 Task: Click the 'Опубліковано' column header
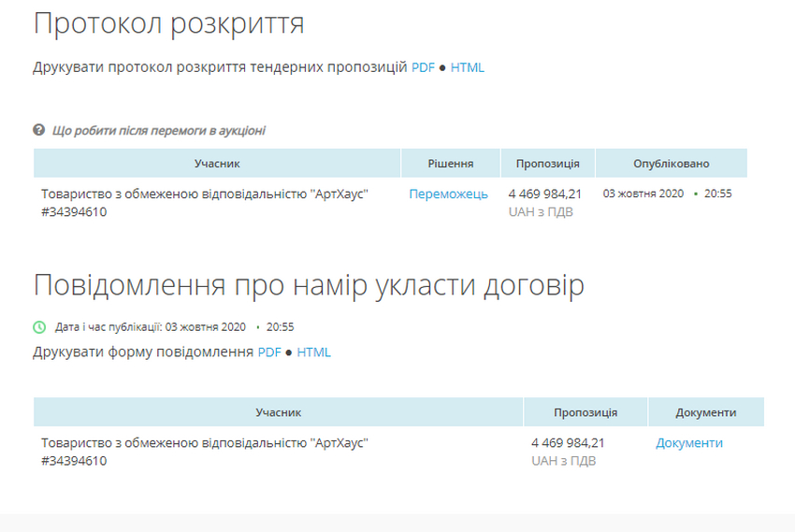(x=671, y=164)
